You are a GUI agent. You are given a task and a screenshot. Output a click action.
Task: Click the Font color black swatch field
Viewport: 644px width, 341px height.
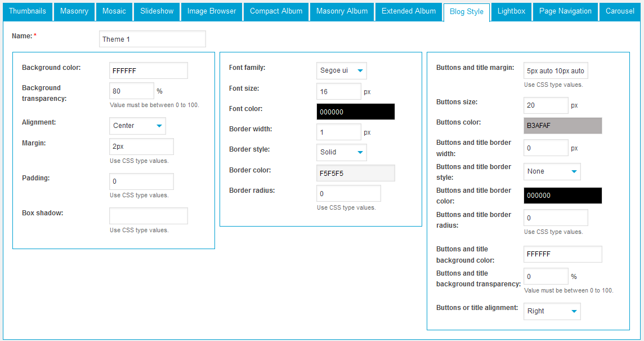pyautogui.click(x=355, y=112)
